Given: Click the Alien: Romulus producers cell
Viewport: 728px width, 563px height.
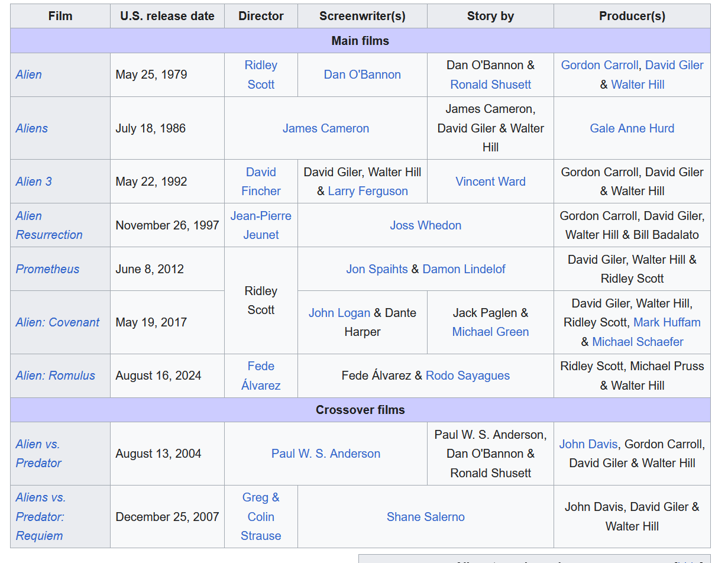Looking at the screenshot, I should (x=632, y=376).
